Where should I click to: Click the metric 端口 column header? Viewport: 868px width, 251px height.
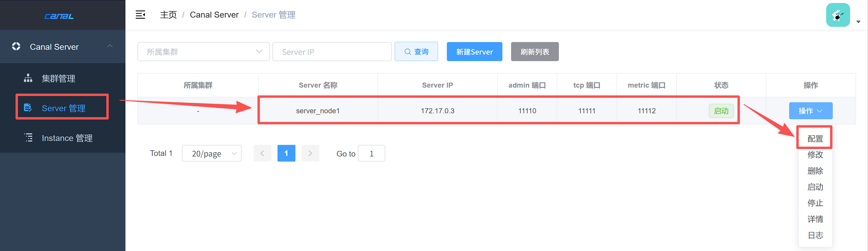click(x=646, y=85)
